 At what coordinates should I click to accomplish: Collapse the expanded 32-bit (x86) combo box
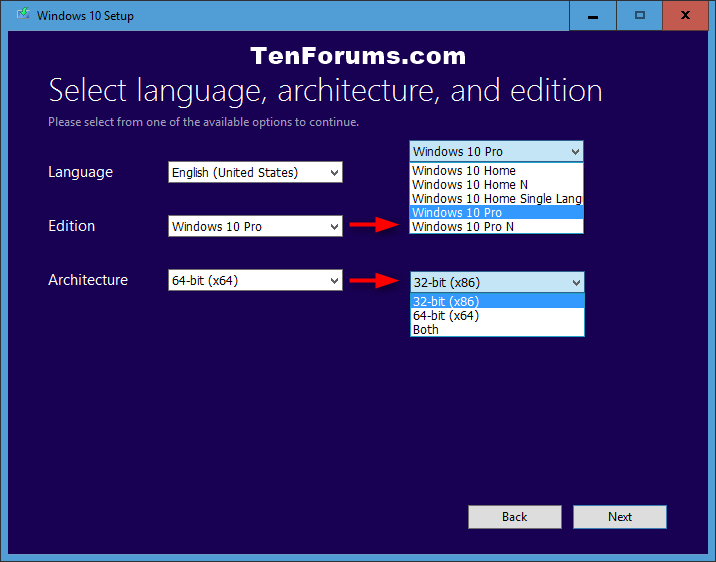[x=497, y=283]
